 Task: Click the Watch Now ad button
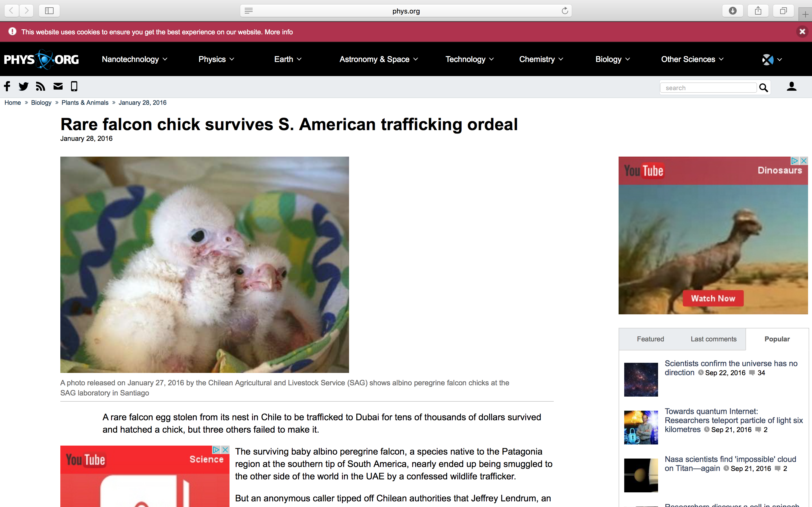pyautogui.click(x=713, y=298)
